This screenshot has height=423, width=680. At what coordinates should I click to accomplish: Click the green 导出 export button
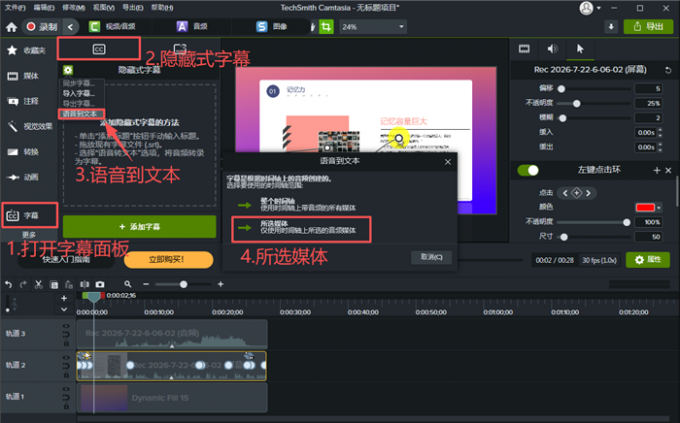pos(648,27)
